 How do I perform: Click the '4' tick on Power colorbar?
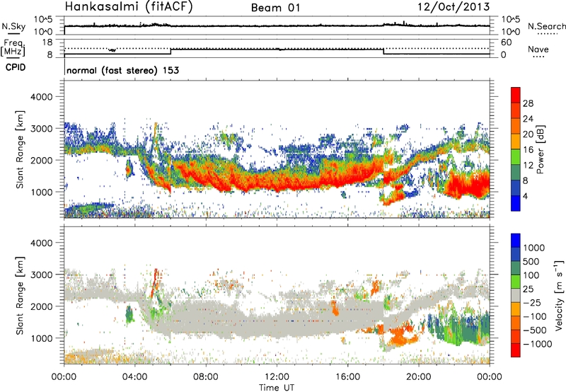click(526, 196)
